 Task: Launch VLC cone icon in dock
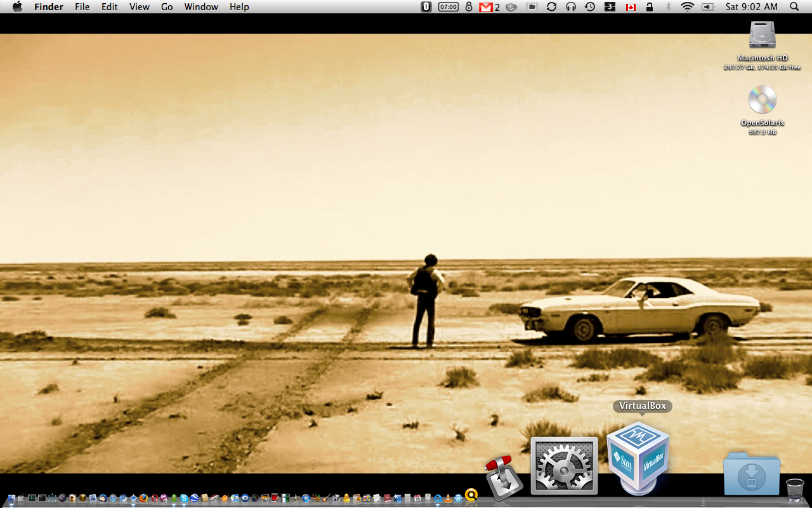coord(448,498)
